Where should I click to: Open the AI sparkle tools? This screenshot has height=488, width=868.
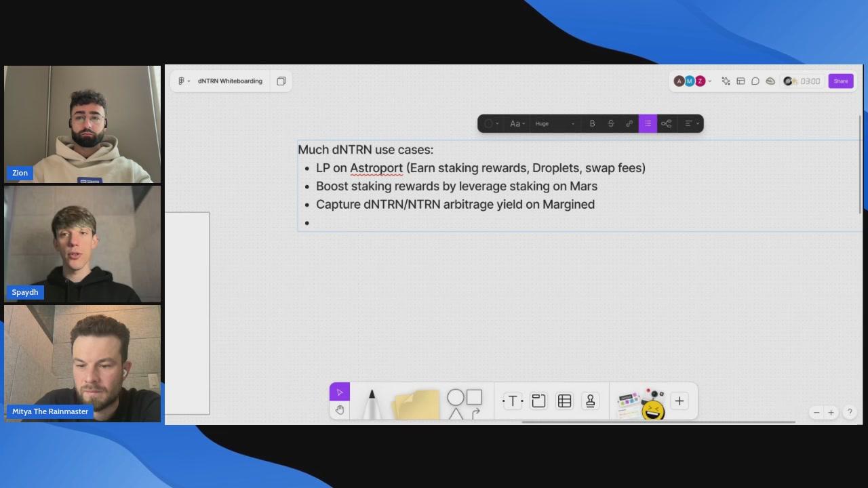click(x=726, y=81)
